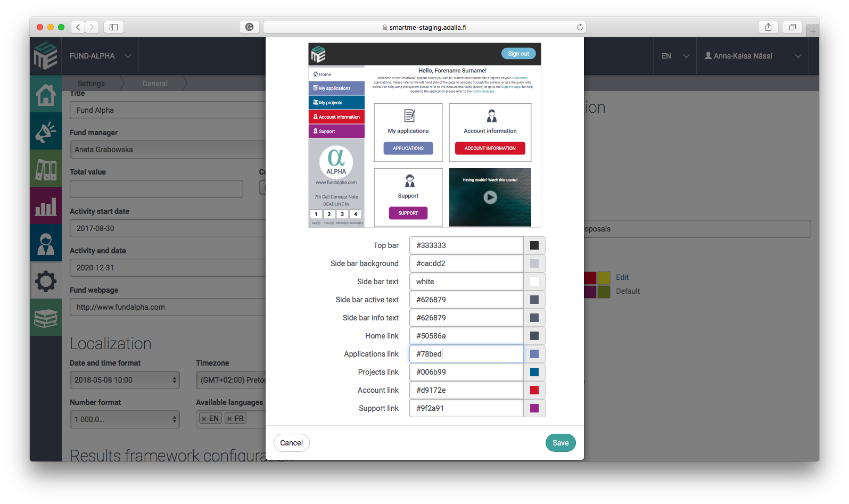
Task: Open the binders projects sidebar icon
Action: 46,169
